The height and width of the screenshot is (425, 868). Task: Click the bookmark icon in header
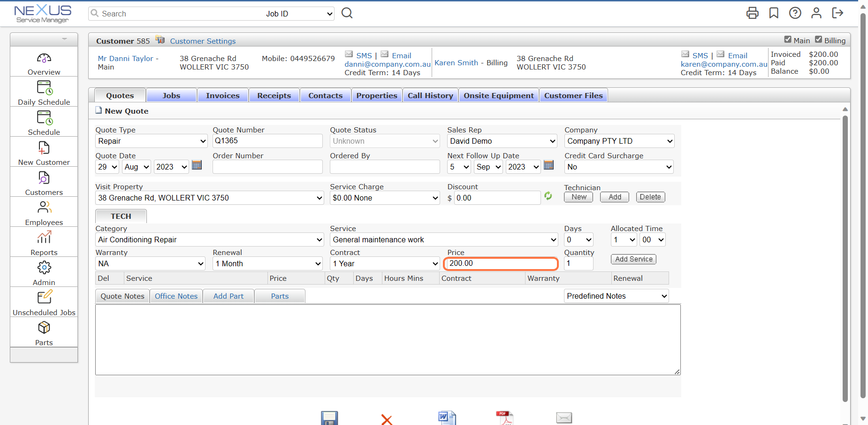coord(774,13)
